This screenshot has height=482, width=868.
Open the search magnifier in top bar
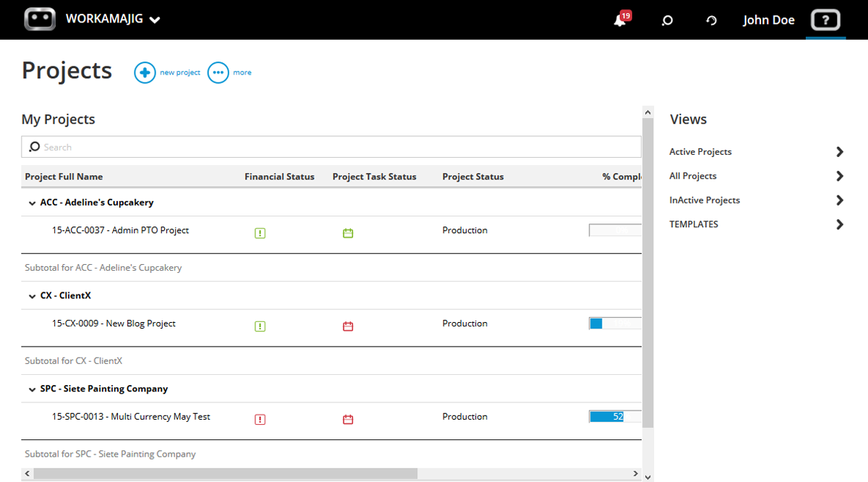click(667, 20)
